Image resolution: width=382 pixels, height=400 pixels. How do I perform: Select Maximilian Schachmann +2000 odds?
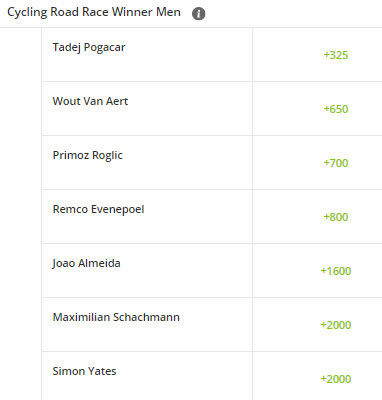[336, 325]
